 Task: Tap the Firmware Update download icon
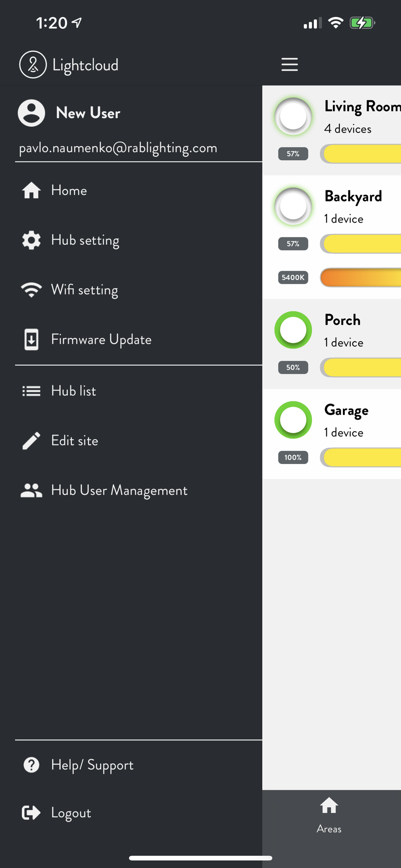pyautogui.click(x=31, y=339)
